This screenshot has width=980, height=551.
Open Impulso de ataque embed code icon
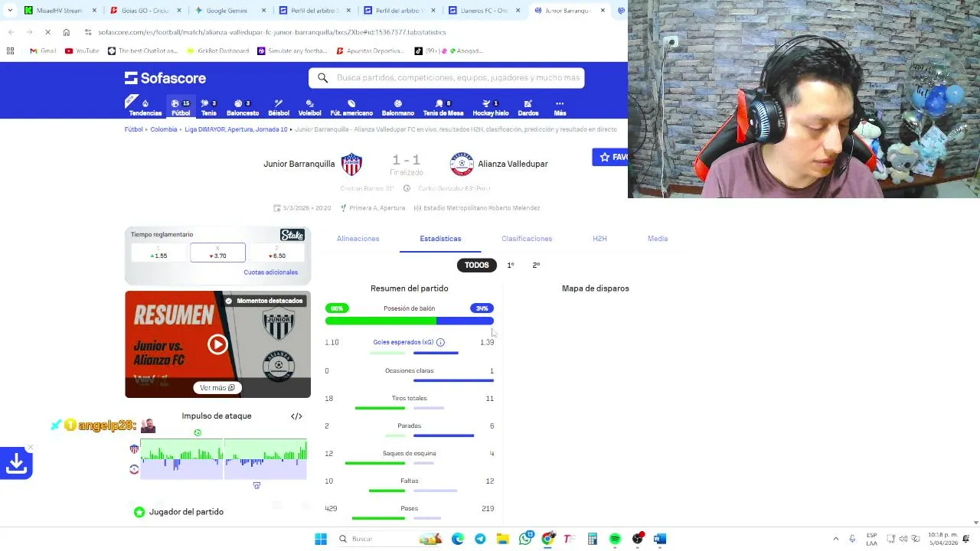[x=296, y=416]
